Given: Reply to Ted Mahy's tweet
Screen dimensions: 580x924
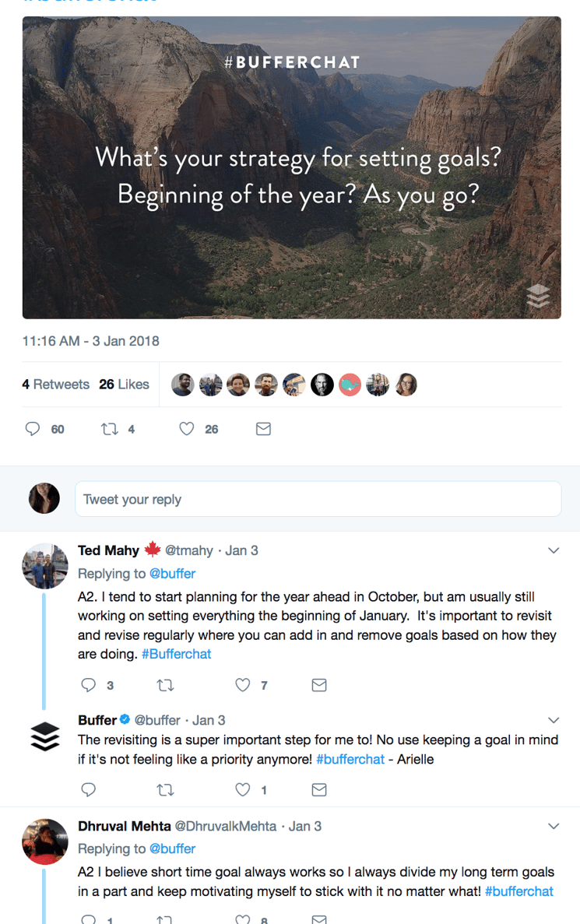Looking at the screenshot, I should point(89,685).
